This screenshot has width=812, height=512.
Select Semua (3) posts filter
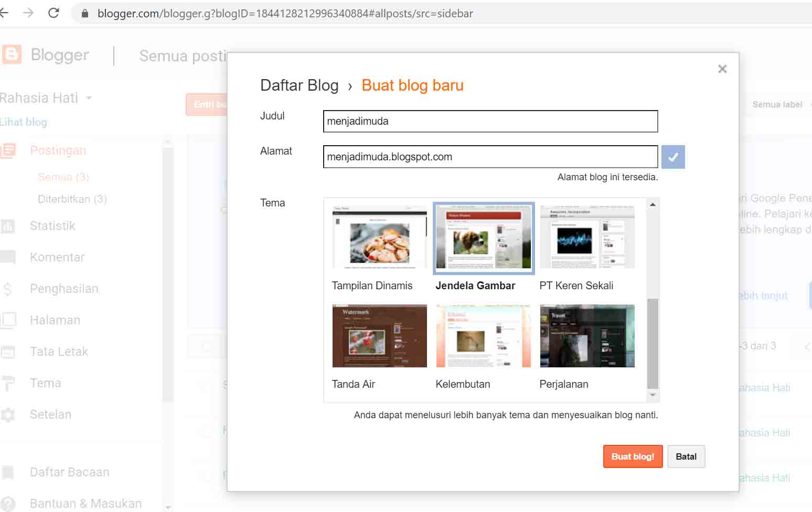click(63, 177)
